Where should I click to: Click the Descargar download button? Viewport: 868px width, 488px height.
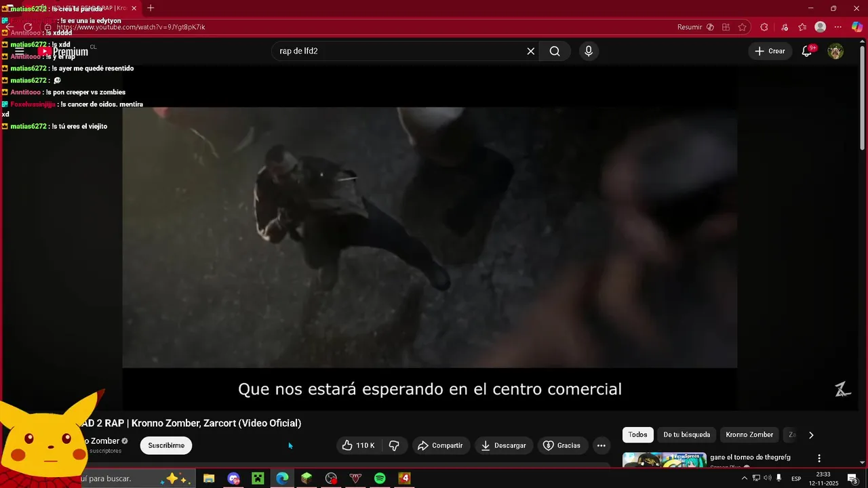[x=504, y=445]
